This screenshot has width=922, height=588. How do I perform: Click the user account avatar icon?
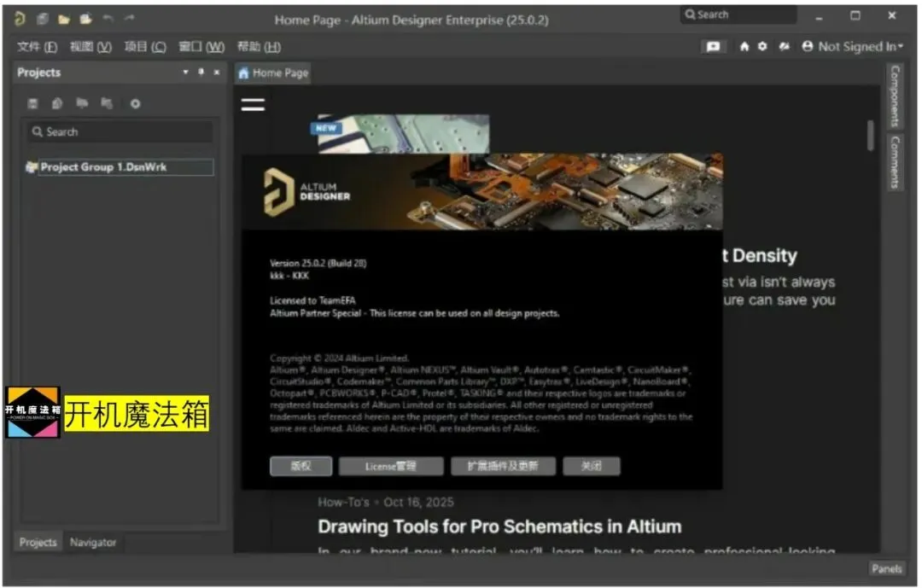click(808, 46)
